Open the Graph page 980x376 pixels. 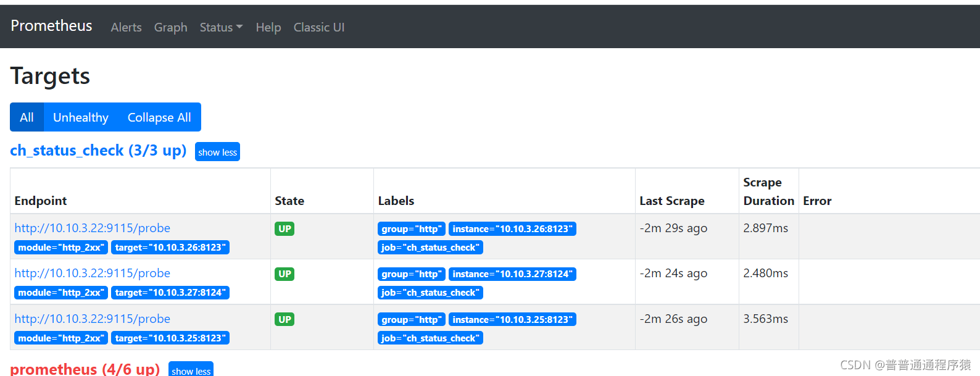coord(171,27)
